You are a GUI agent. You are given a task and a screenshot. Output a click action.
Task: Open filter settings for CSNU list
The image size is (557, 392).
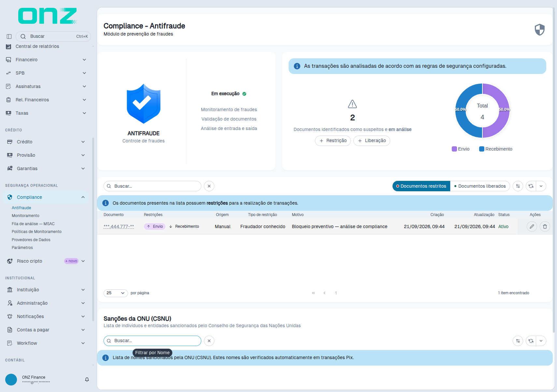(518, 341)
